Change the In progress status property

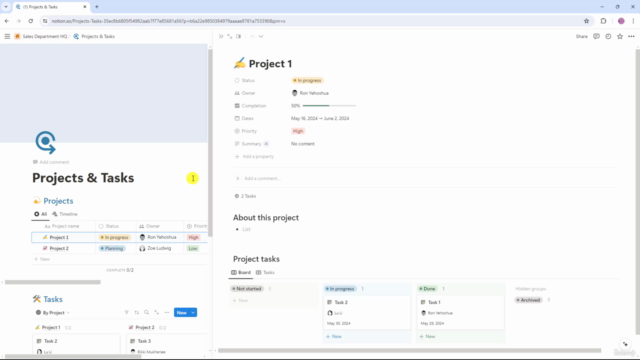click(x=307, y=80)
